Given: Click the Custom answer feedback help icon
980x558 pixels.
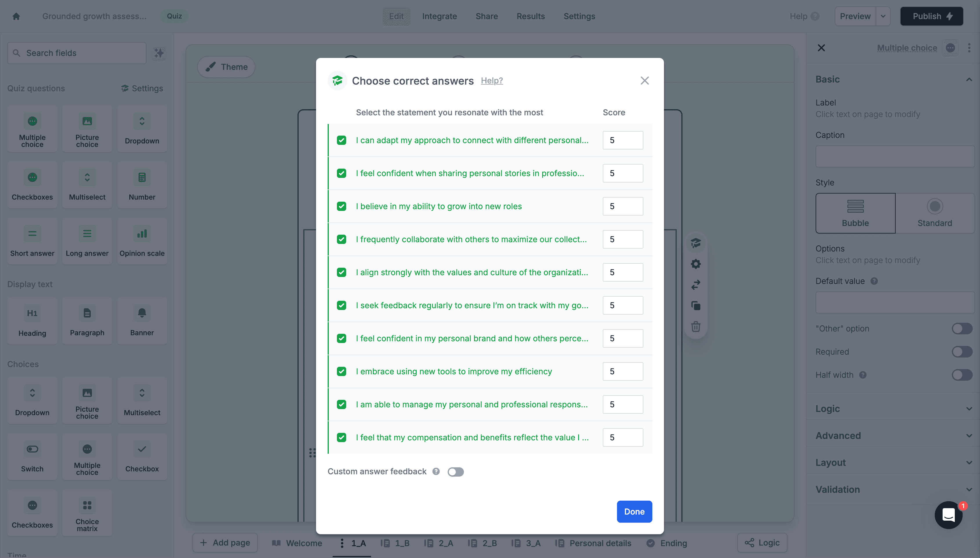Looking at the screenshot, I should tap(436, 471).
